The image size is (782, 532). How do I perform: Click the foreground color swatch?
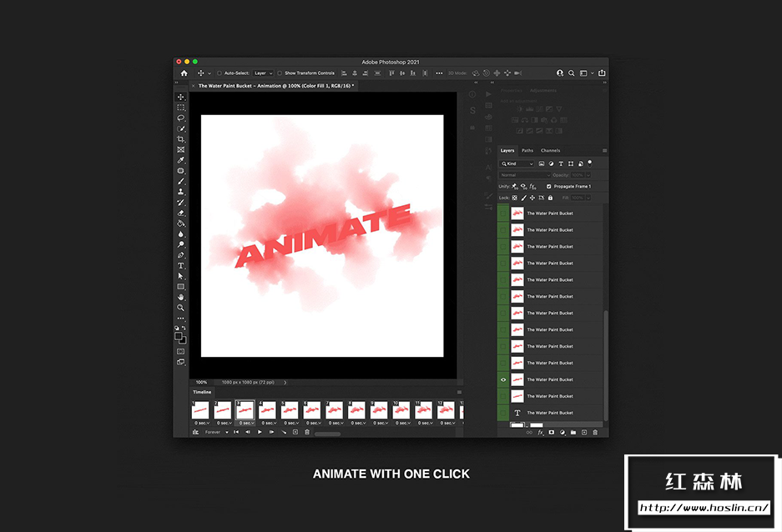click(178, 336)
